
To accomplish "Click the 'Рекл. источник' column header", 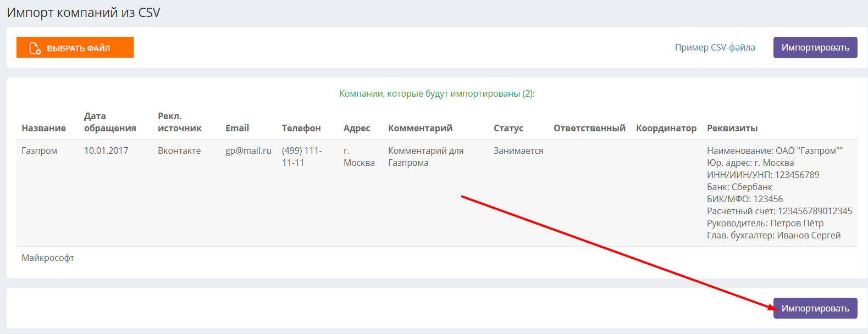I will 180,122.
